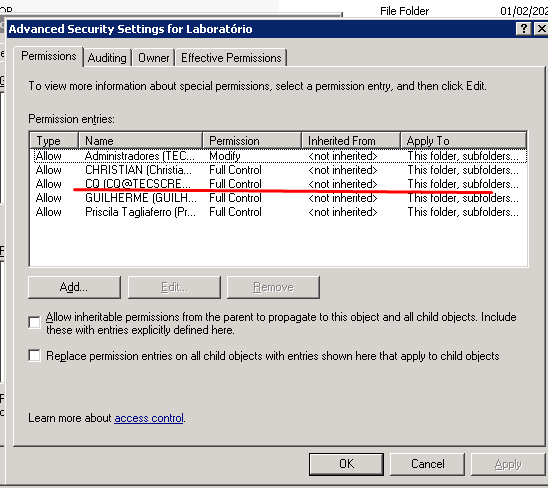Click the Permission column header
The image size is (548, 488).
[252, 141]
